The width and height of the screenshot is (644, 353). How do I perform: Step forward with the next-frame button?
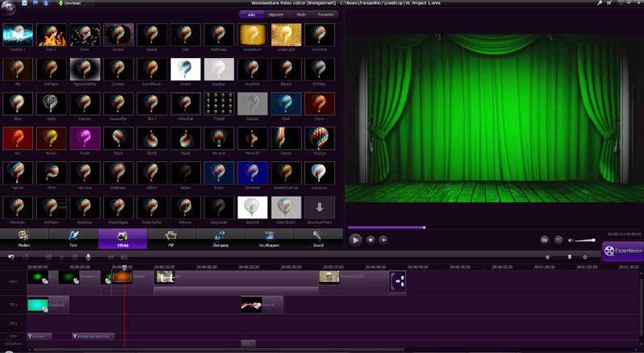coord(383,240)
